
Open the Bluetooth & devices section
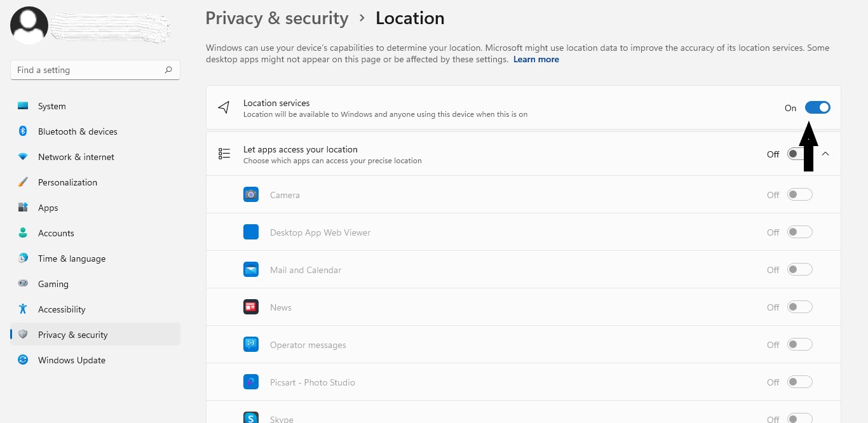point(78,131)
